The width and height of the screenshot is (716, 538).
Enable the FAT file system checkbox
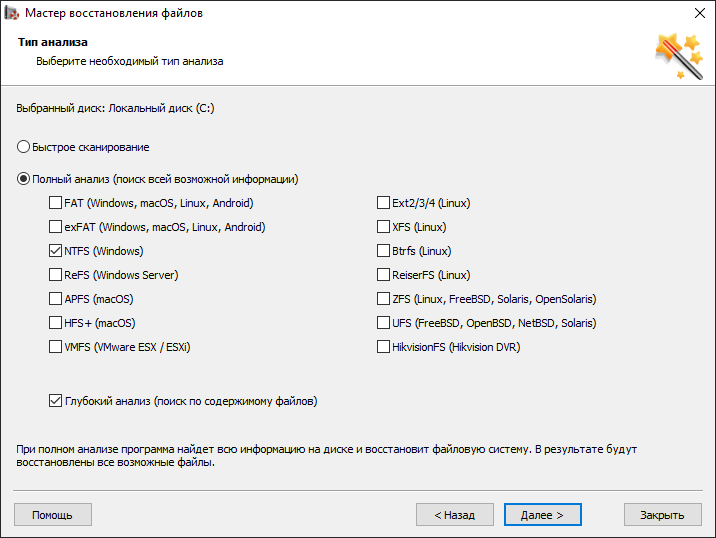(55, 203)
